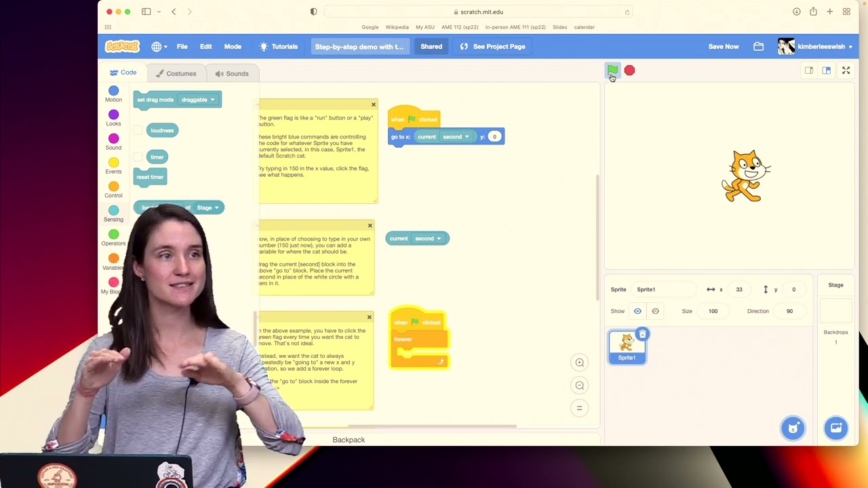This screenshot has width=868, height=488.
Task: Edit the project title field
Action: click(359, 47)
